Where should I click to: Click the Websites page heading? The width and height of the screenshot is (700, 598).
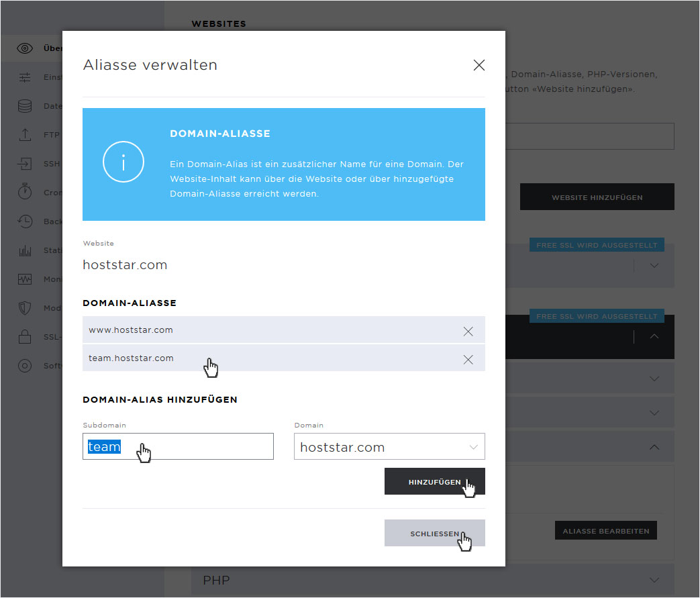coord(219,23)
